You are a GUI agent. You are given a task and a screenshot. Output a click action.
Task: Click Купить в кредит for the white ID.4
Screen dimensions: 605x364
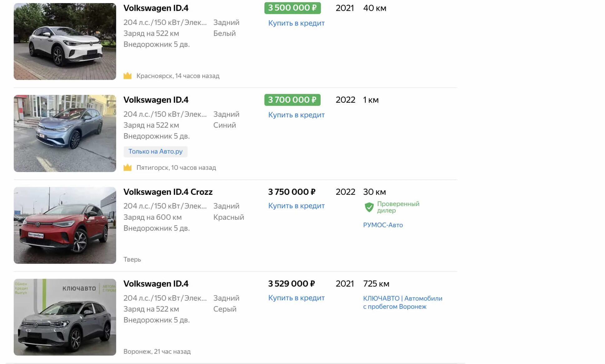pyautogui.click(x=296, y=23)
